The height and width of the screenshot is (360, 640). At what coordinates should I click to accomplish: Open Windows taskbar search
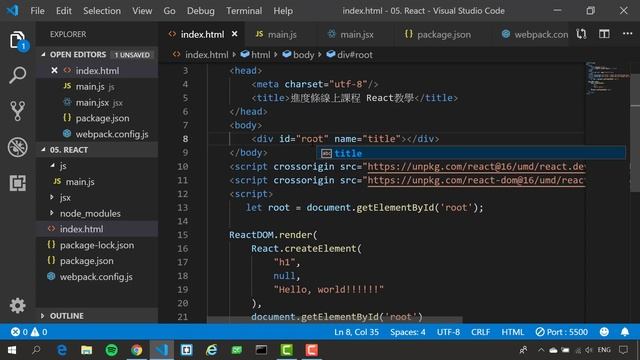(36, 350)
